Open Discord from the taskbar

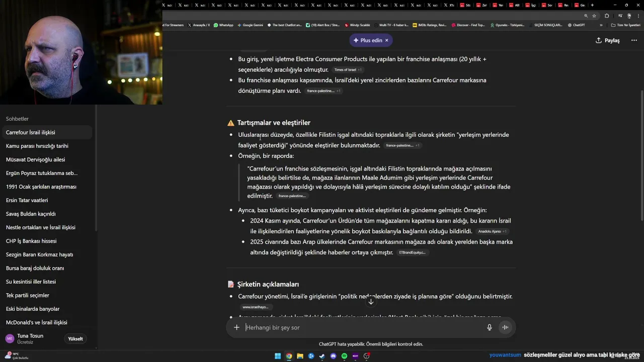point(333,356)
